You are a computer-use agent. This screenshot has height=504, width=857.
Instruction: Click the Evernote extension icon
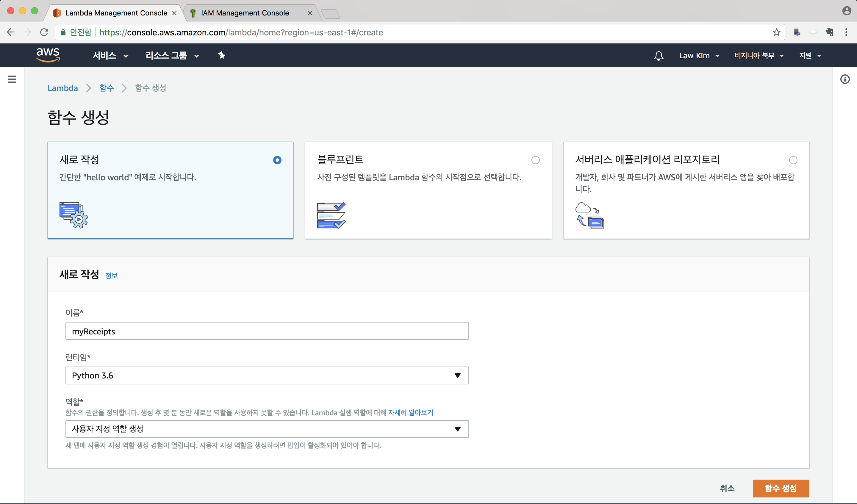point(830,32)
